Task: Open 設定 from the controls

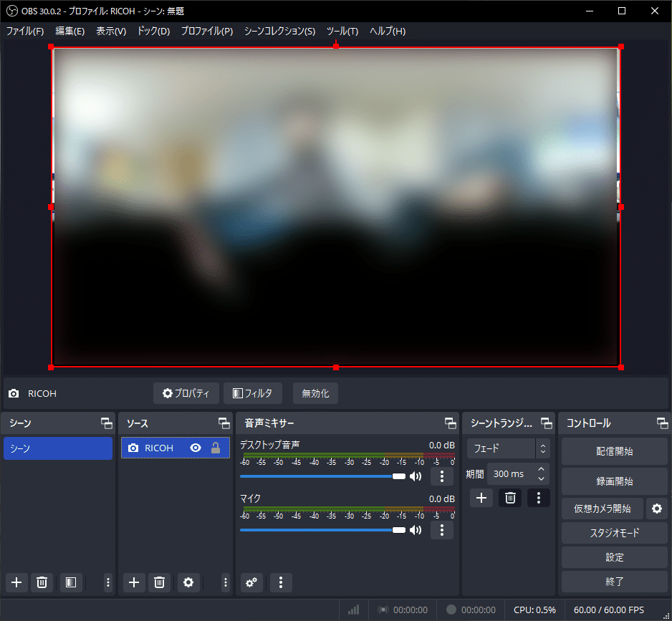Action: (x=615, y=557)
